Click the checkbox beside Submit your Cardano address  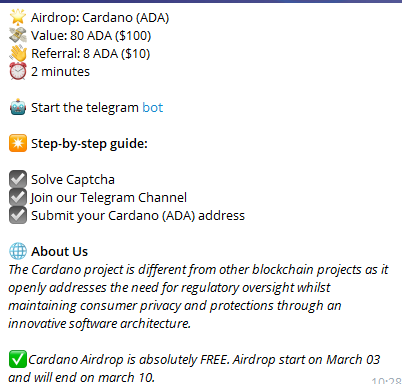[18, 215]
